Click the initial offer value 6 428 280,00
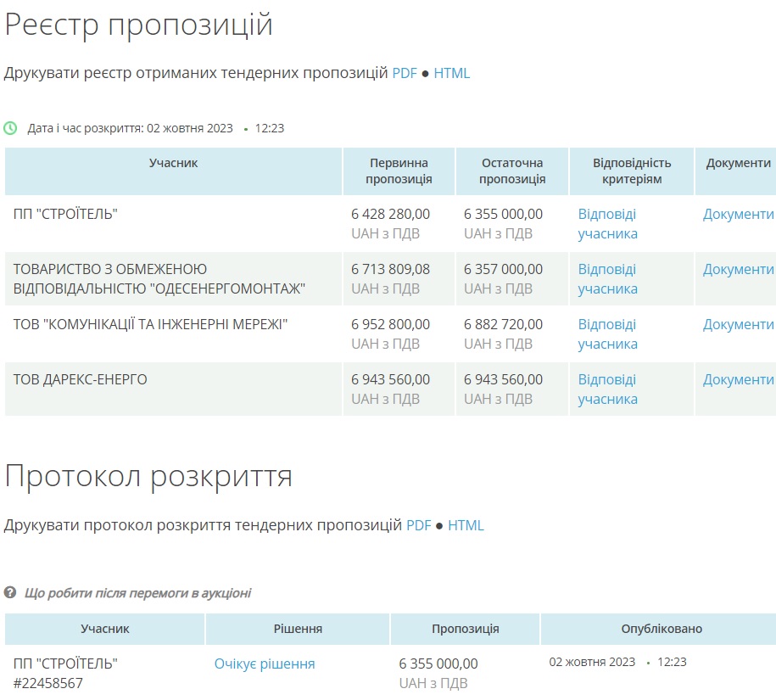The height and width of the screenshot is (700, 776). point(390,214)
